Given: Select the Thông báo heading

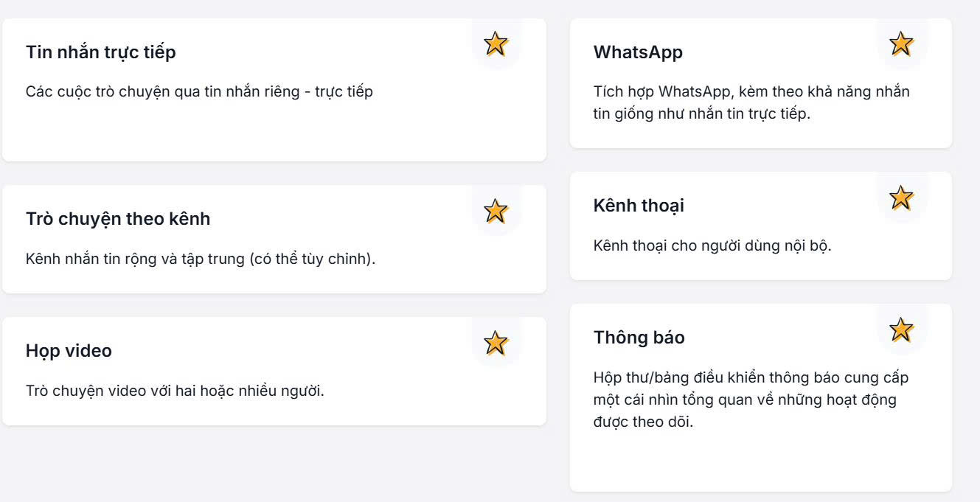Looking at the screenshot, I should coord(639,338).
